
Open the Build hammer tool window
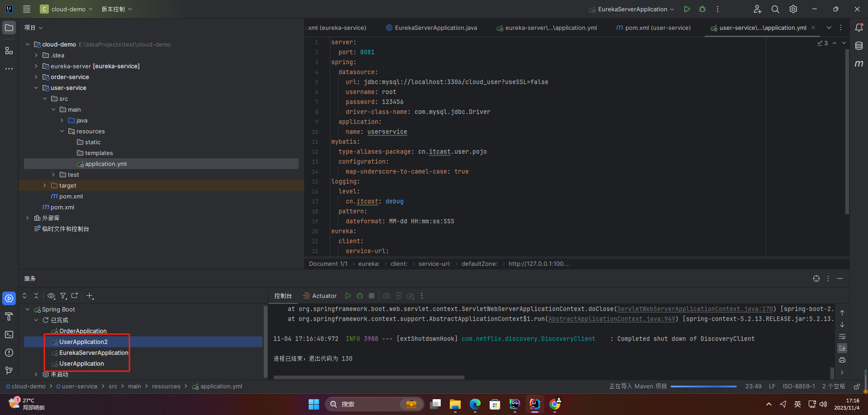pyautogui.click(x=9, y=316)
